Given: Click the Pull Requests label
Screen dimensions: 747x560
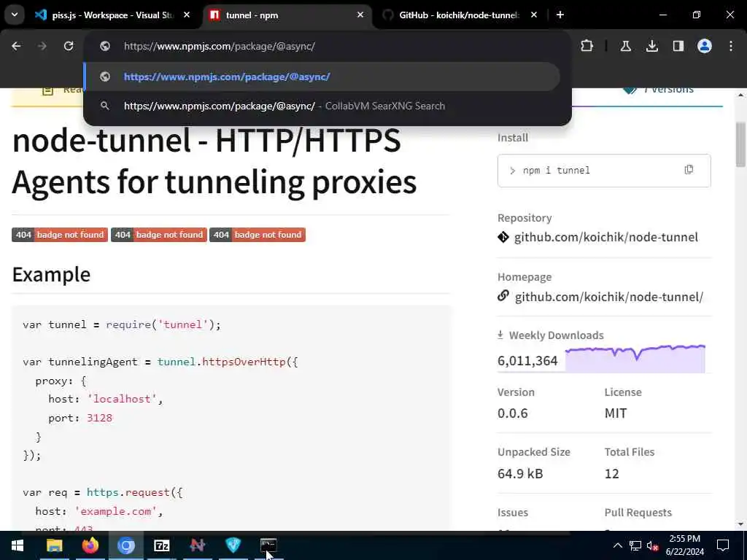Looking at the screenshot, I should pyautogui.click(x=638, y=513).
